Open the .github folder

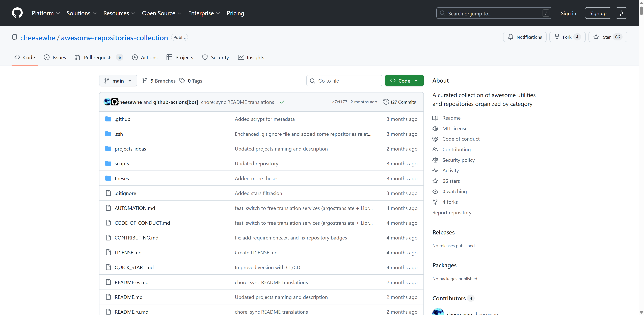click(x=122, y=119)
